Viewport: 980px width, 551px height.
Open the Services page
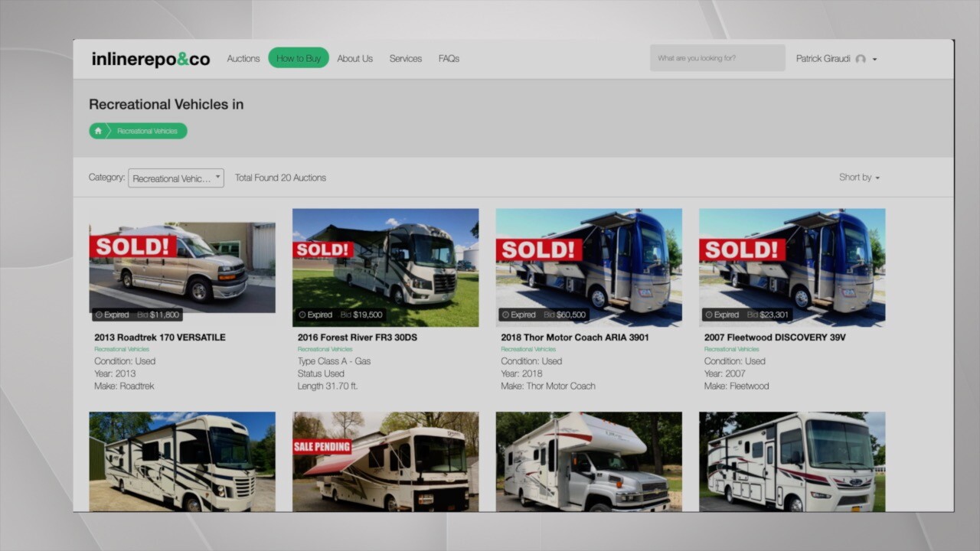click(406, 59)
